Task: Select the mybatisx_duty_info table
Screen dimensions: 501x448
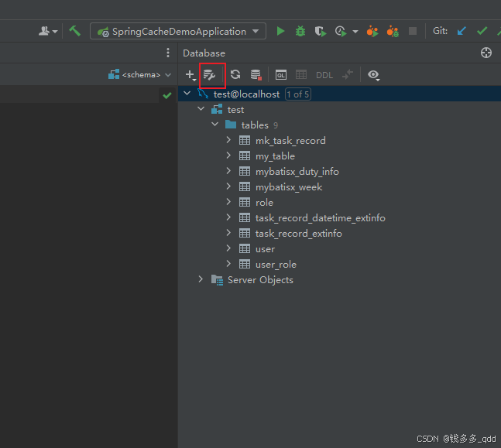Action: coord(297,172)
